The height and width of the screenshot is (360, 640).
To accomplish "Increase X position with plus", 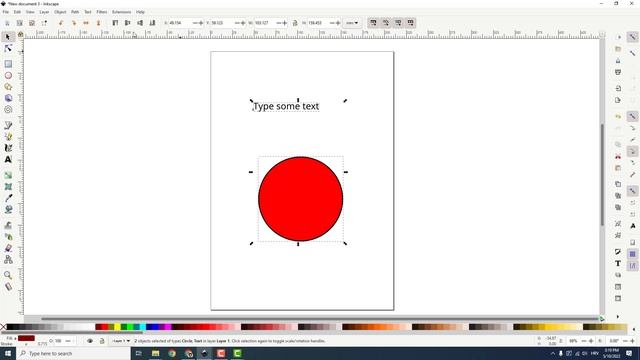I will 200,23.
